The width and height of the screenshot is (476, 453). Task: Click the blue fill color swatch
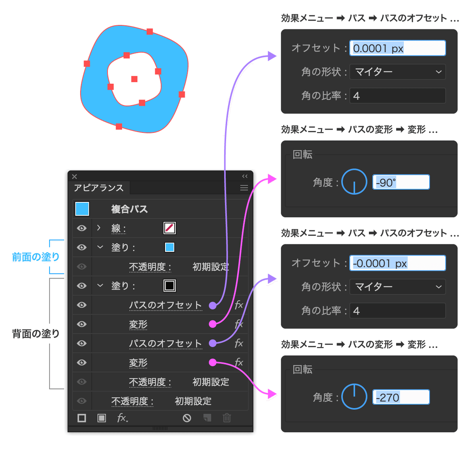(170, 247)
